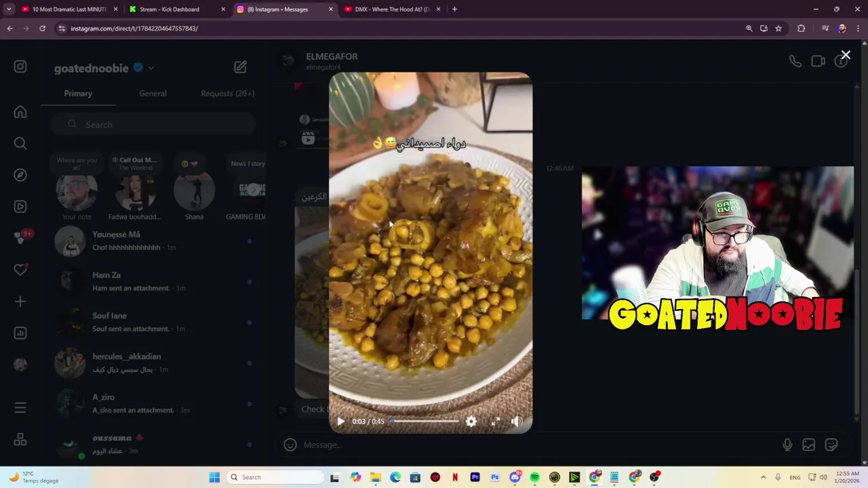Open the Chrome three-dot menu
The image size is (868, 488).
click(x=858, y=28)
